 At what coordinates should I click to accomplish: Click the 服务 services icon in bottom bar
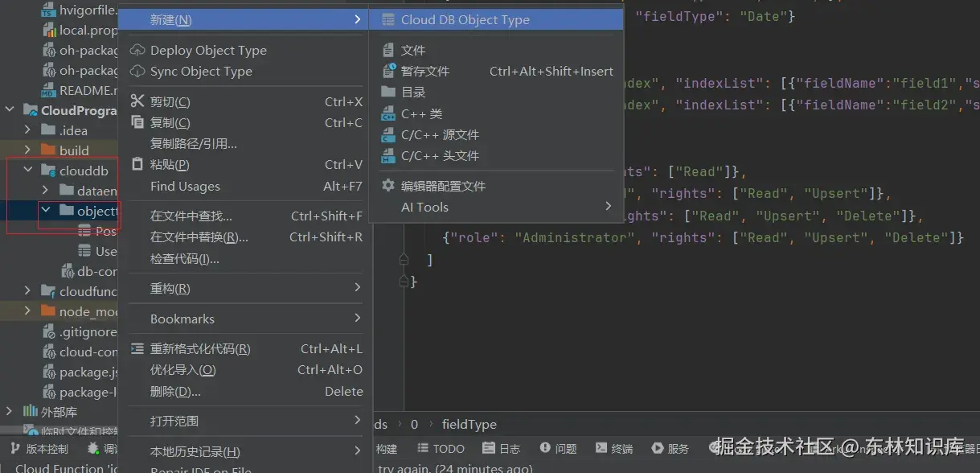coord(658,448)
